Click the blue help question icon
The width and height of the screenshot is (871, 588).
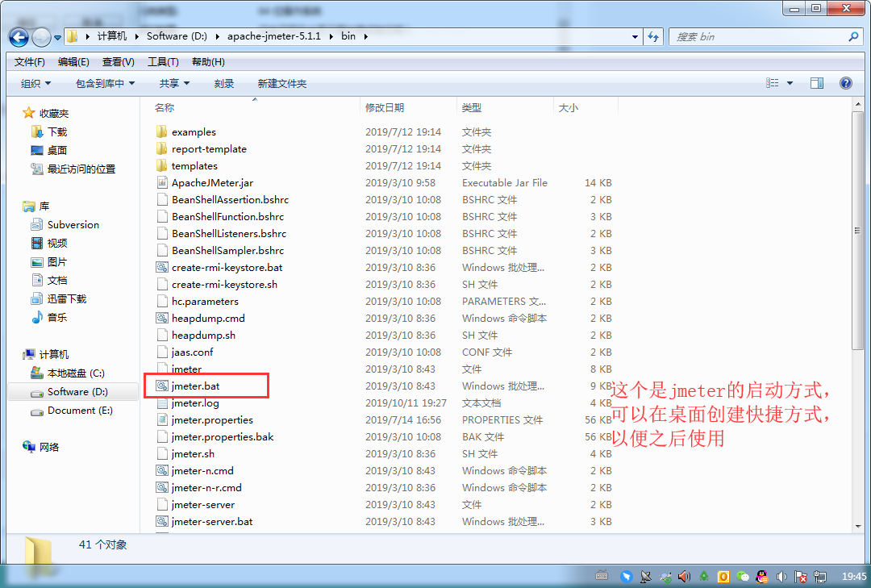pyautogui.click(x=845, y=83)
